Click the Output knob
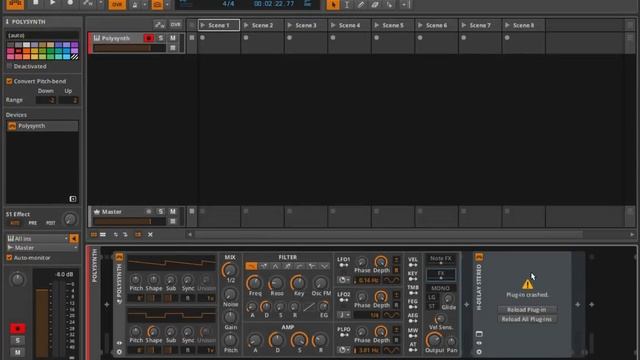The height and width of the screenshot is (360, 640). coord(434,340)
